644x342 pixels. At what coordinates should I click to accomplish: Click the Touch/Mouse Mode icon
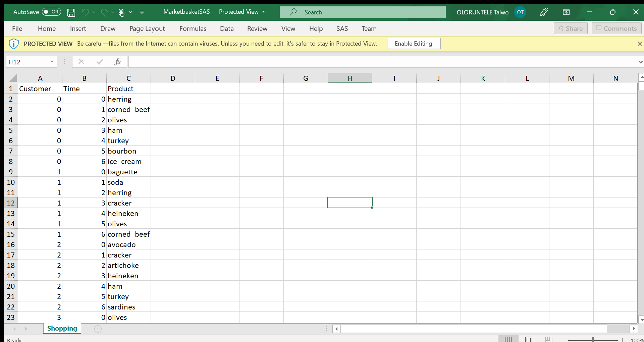[x=121, y=12]
